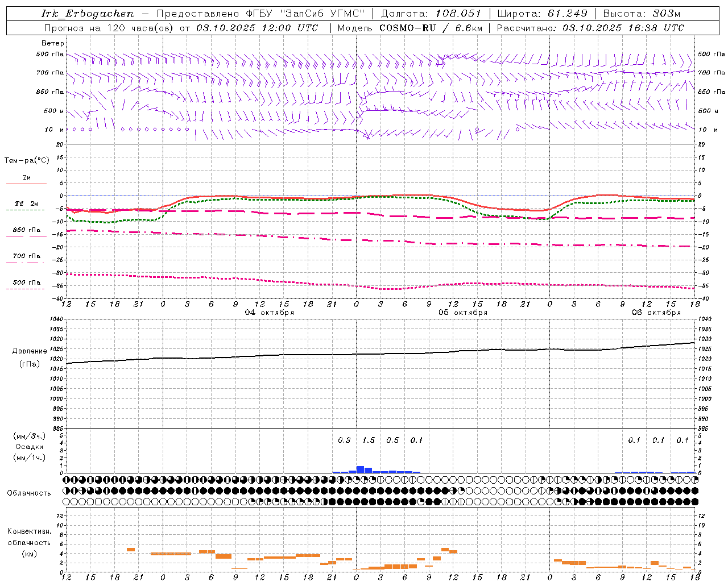Click the 06 октября date label

(656, 313)
